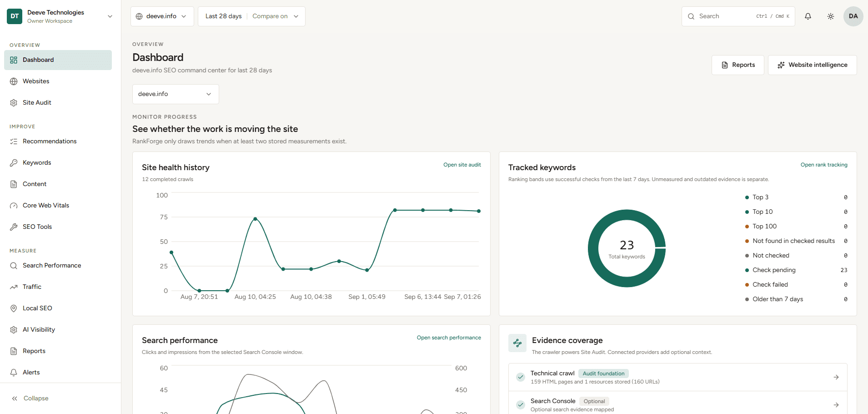The image size is (868, 414).
Task: Open the Traffic sidebar item
Action: click(x=58, y=287)
